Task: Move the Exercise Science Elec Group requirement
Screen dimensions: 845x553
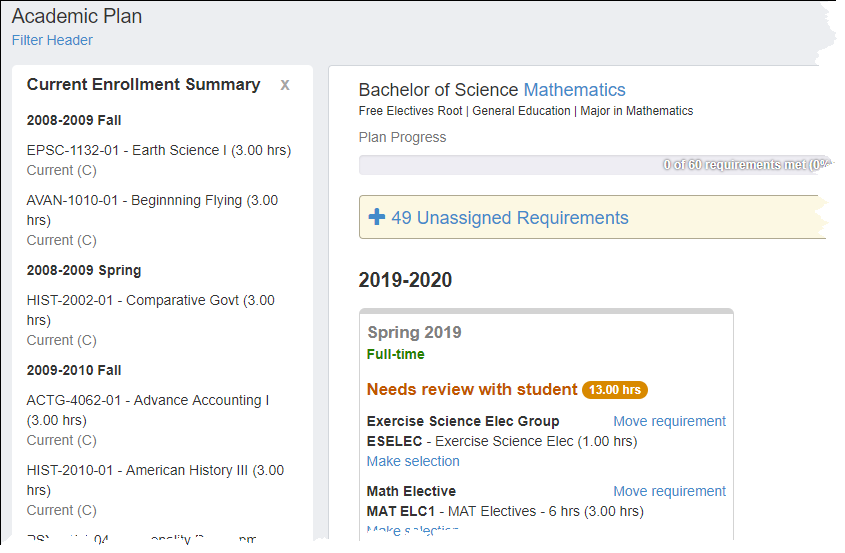Action: pyautogui.click(x=669, y=421)
